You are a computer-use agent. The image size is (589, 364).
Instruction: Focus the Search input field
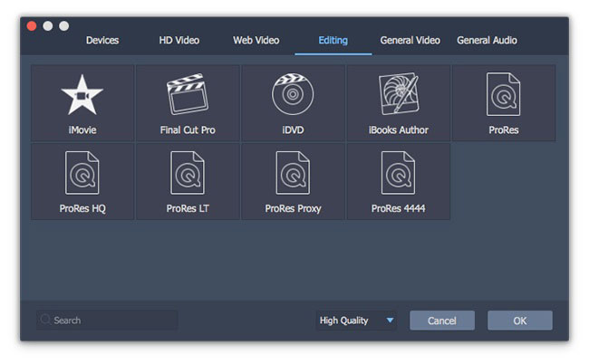(x=107, y=321)
